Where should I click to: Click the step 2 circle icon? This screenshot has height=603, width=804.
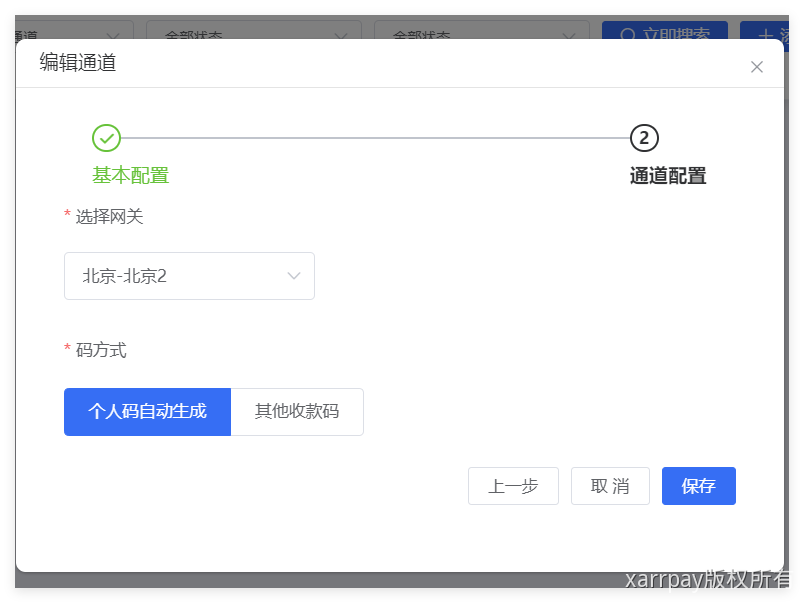coord(644,138)
